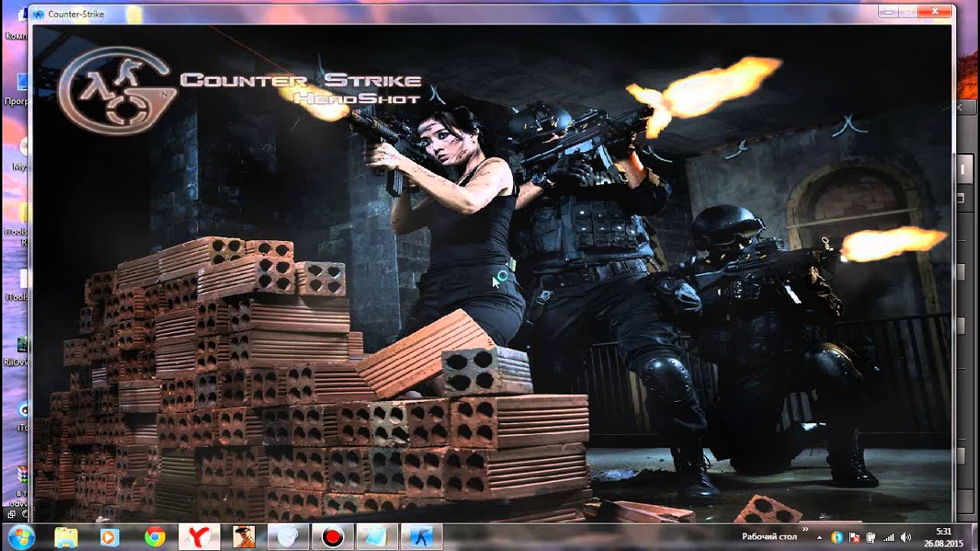
Task: Open the Bandicam recorder taskbar icon
Action: [x=332, y=537]
